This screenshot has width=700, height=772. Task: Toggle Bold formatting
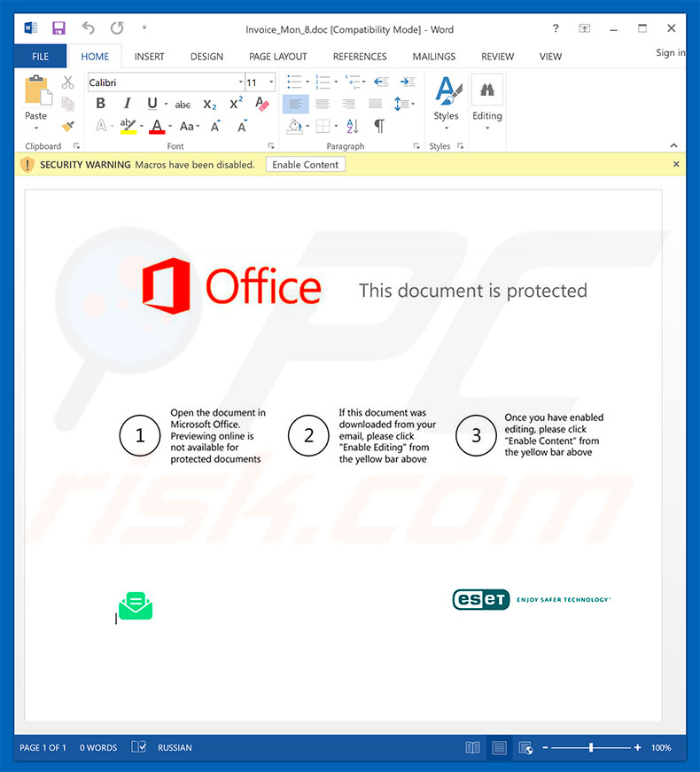coord(100,104)
